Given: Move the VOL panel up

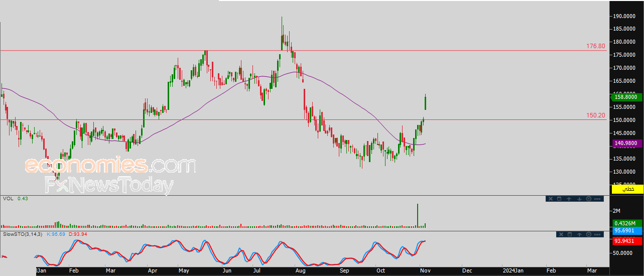Looking at the screenshot, I should (569, 199).
